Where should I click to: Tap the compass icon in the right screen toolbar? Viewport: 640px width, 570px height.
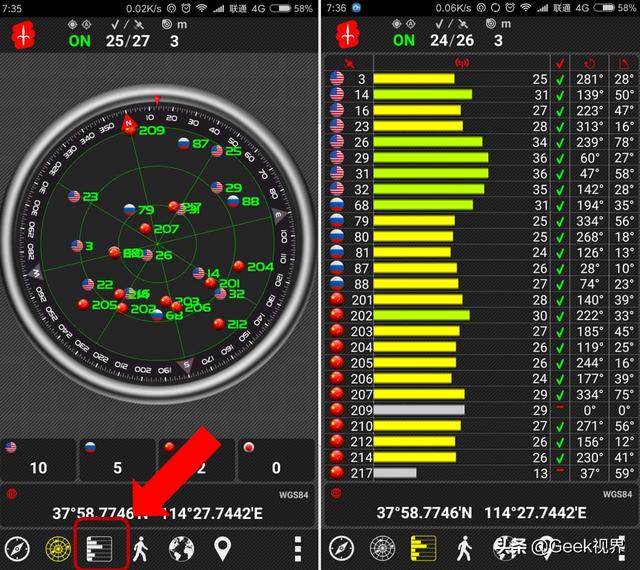(342, 547)
